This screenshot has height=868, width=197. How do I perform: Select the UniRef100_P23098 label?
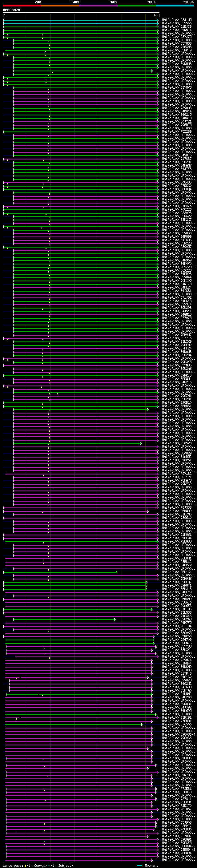pyautogui.click(x=177, y=213)
